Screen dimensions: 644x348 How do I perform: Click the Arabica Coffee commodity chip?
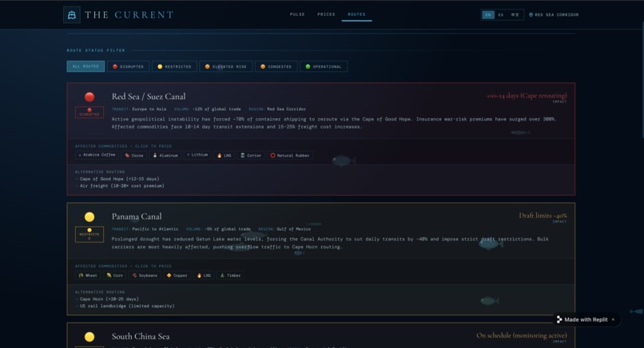[97, 155]
